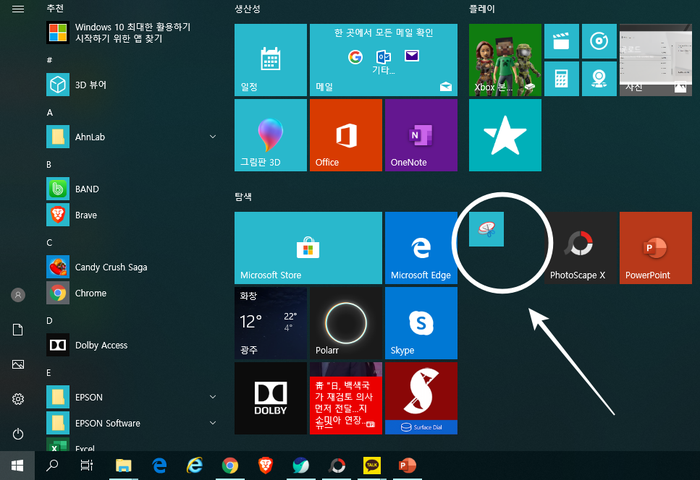Open the Camera webcam tile
This screenshot has height=480, width=700.
pyautogui.click(x=599, y=79)
